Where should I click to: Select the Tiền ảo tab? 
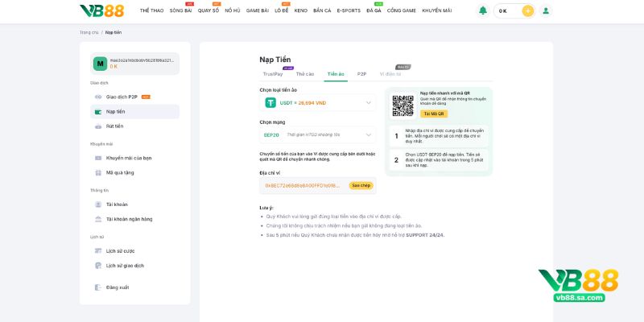(x=336, y=74)
